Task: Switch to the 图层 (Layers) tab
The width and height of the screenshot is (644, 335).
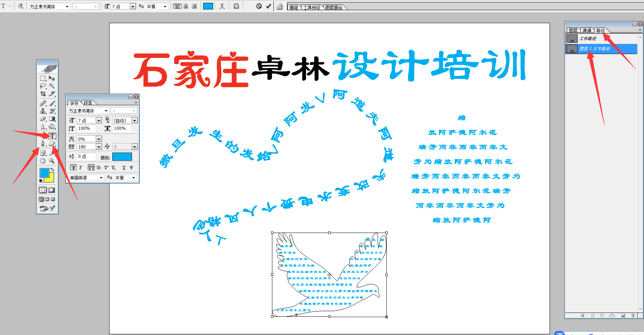Action: click(573, 30)
